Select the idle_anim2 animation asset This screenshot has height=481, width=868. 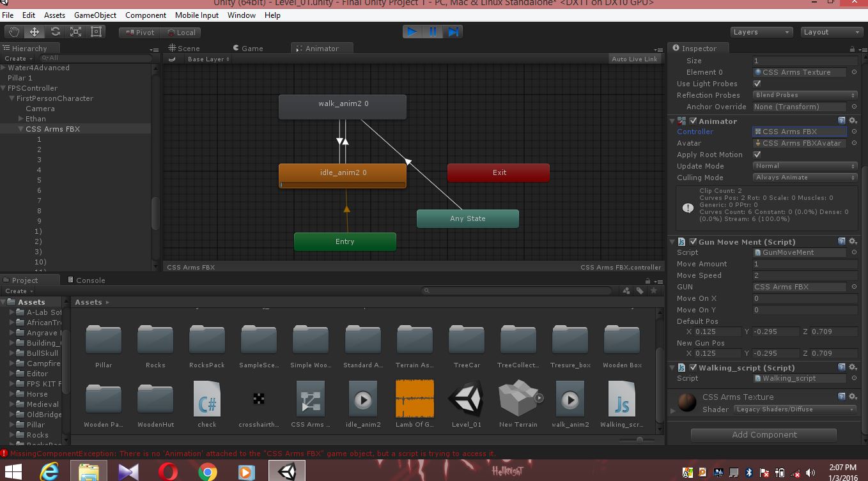pos(363,404)
